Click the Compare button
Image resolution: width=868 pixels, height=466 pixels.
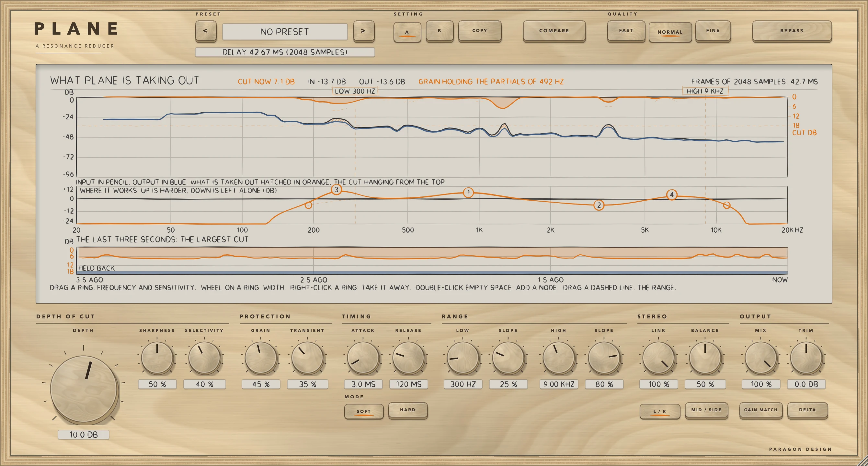coord(554,31)
